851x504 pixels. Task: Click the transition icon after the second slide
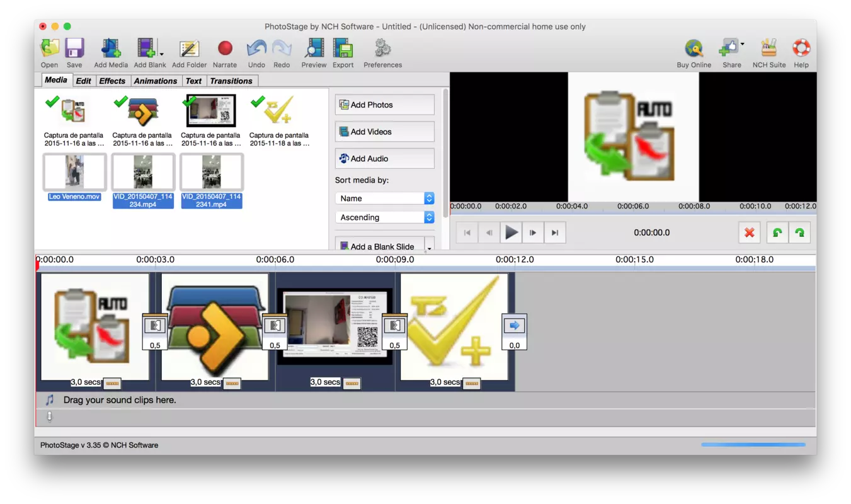coord(275,326)
